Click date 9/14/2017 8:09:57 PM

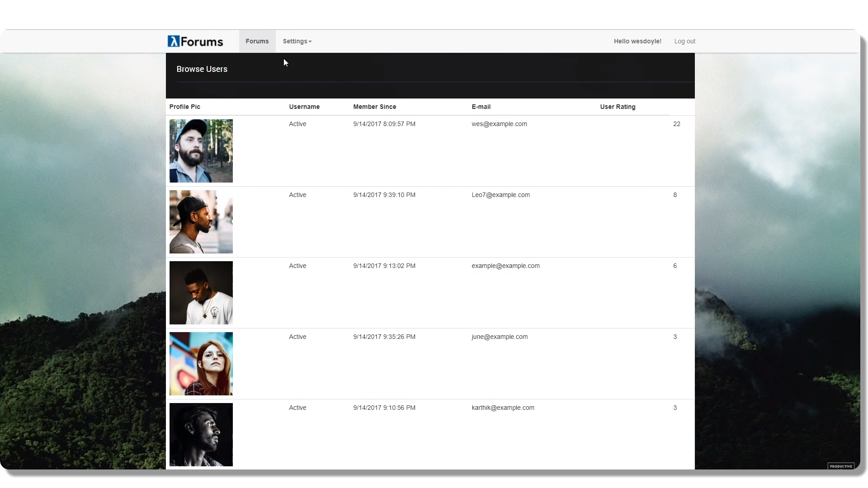pos(384,124)
